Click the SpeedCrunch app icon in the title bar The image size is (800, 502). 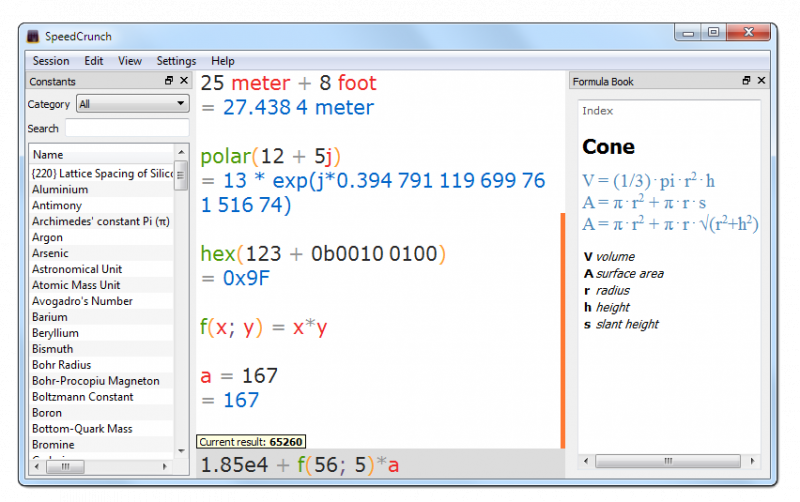click(33, 36)
